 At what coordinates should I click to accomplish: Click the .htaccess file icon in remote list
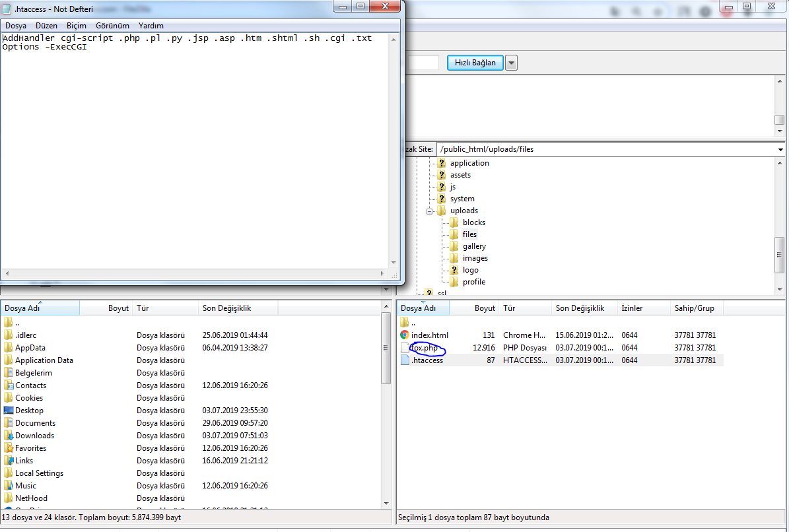[x=405, y=360]
